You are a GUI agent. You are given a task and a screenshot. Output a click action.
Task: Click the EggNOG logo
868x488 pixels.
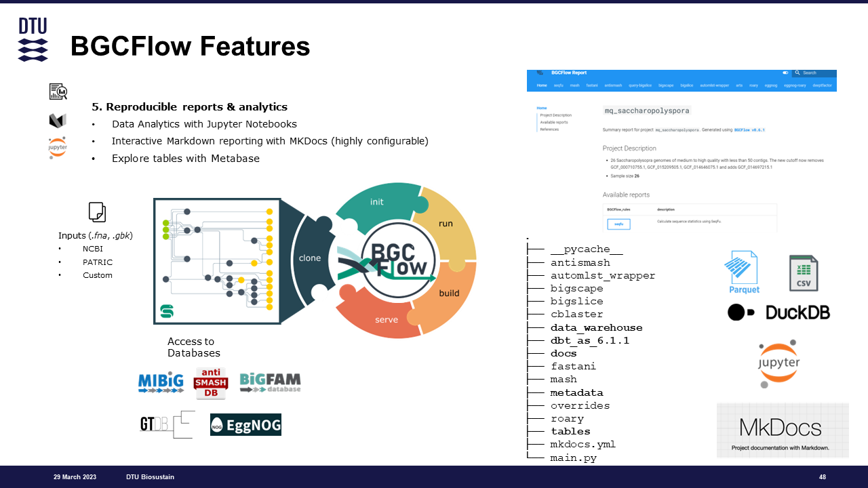click(245, 424)
